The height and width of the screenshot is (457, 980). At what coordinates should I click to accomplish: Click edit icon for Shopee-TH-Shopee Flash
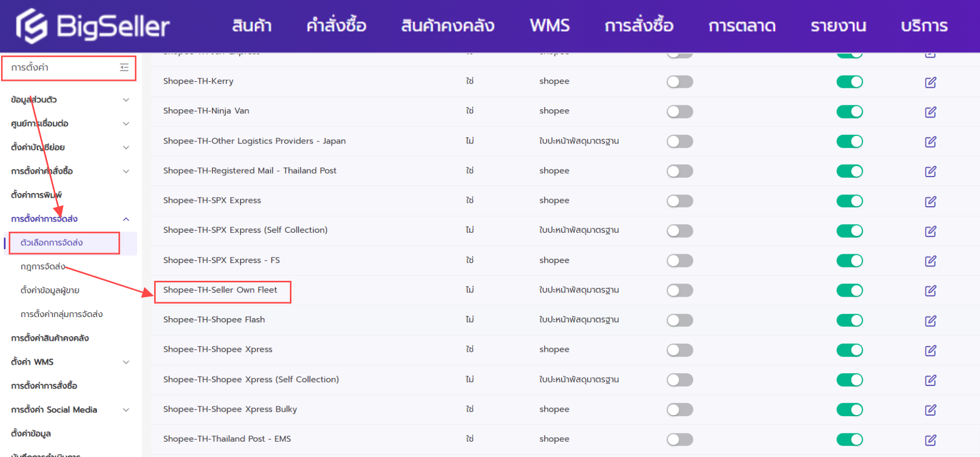[930, 321]
